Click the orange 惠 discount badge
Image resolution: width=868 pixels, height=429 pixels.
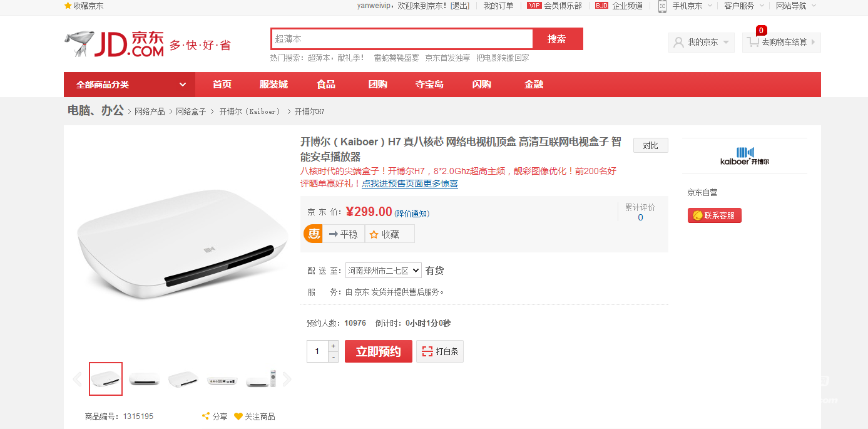click(314, 234)
